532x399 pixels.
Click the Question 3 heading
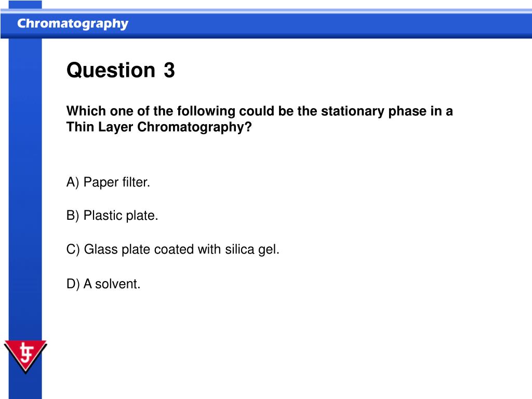[121, 70]
